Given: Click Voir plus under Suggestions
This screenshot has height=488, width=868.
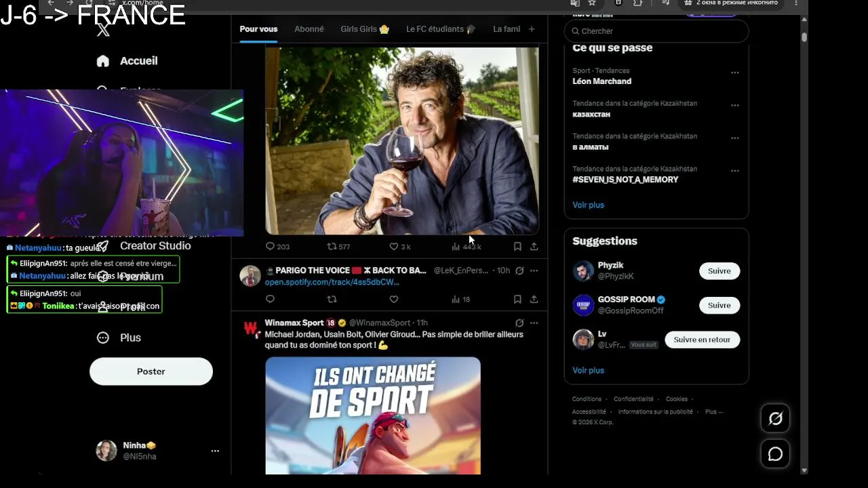Looking at the screenshot, I should pos(588,370).
